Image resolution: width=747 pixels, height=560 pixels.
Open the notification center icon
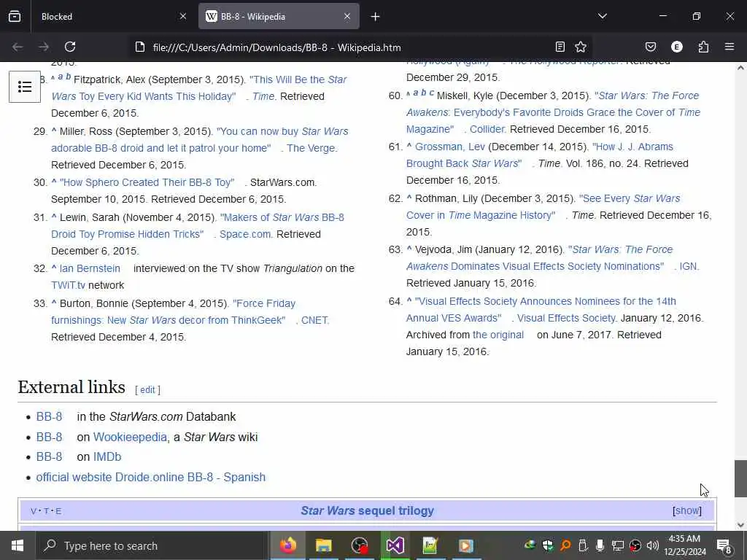point(724,545)
